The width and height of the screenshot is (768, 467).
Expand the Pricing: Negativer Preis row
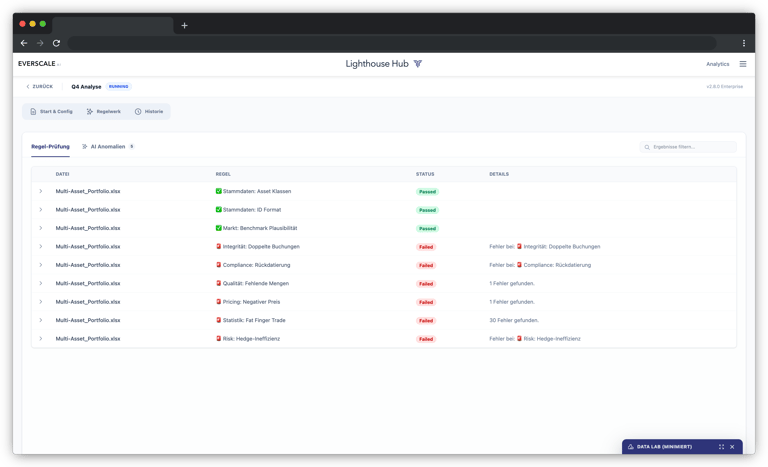tap(41, 302)
